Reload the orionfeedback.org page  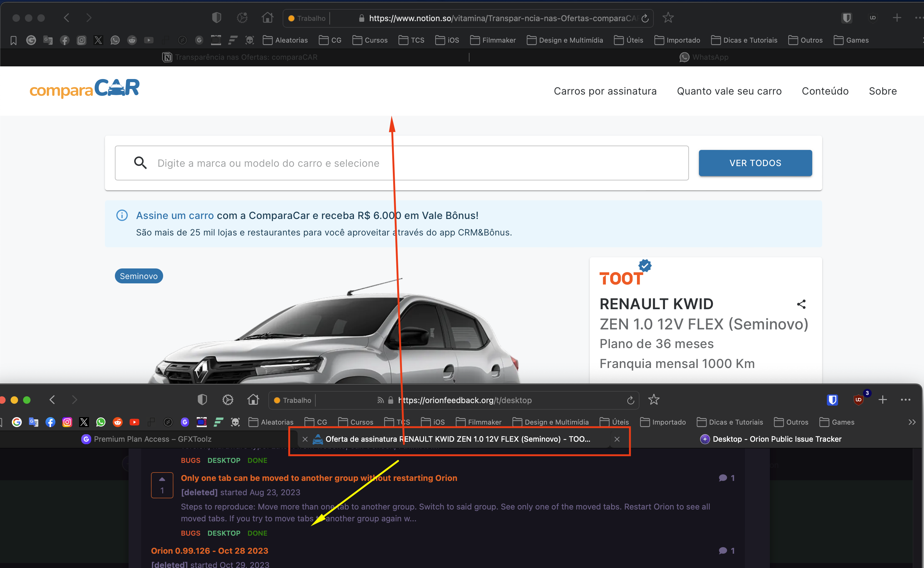(630, 400)
